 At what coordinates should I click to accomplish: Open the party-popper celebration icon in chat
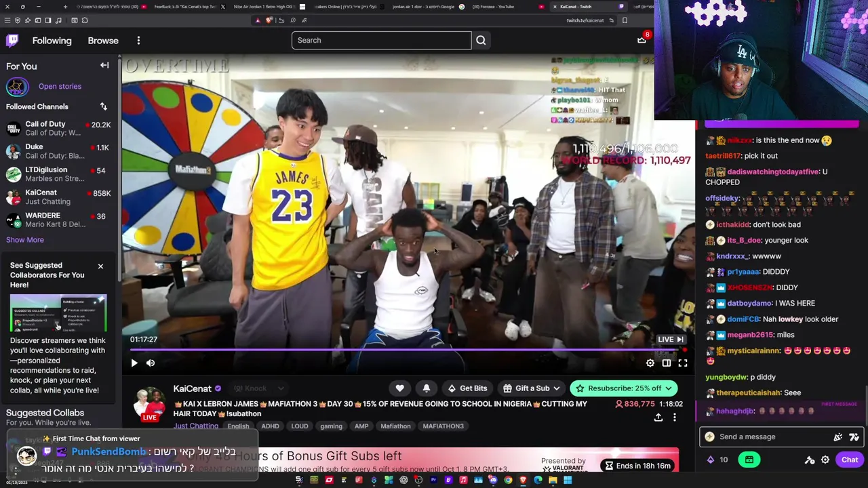[x=838, y=437]
